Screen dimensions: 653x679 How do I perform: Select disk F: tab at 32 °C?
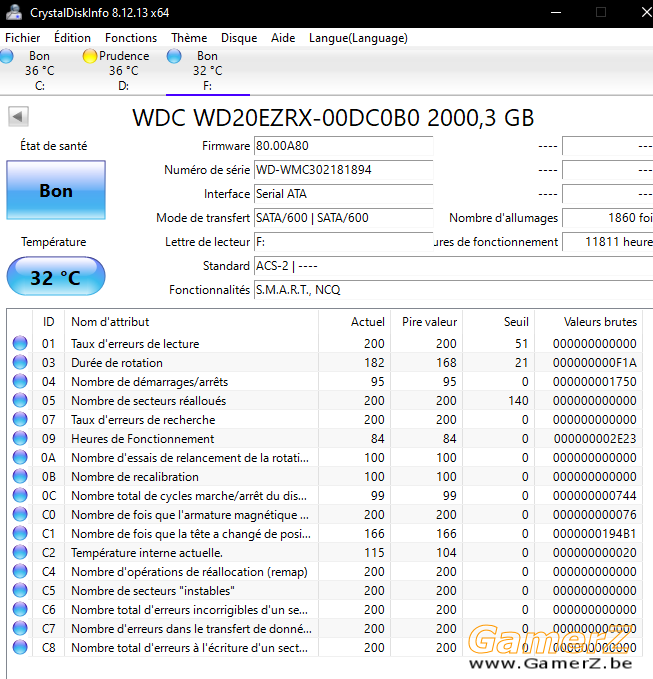[208, 71]
